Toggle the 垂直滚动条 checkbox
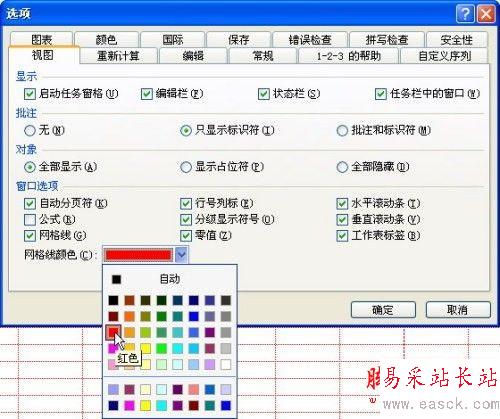The width and height of the screenshot is (500, 419). (x=342, y=220)
